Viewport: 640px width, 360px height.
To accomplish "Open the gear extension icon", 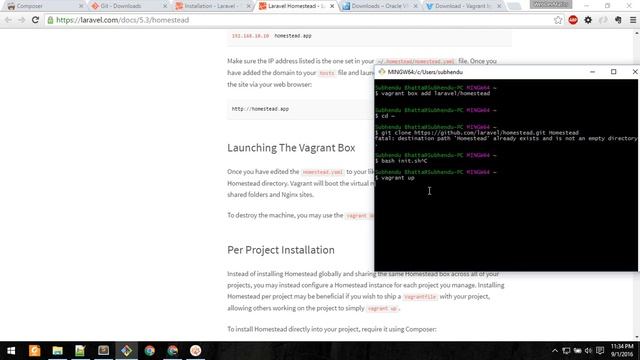I will tap(588, 20).
